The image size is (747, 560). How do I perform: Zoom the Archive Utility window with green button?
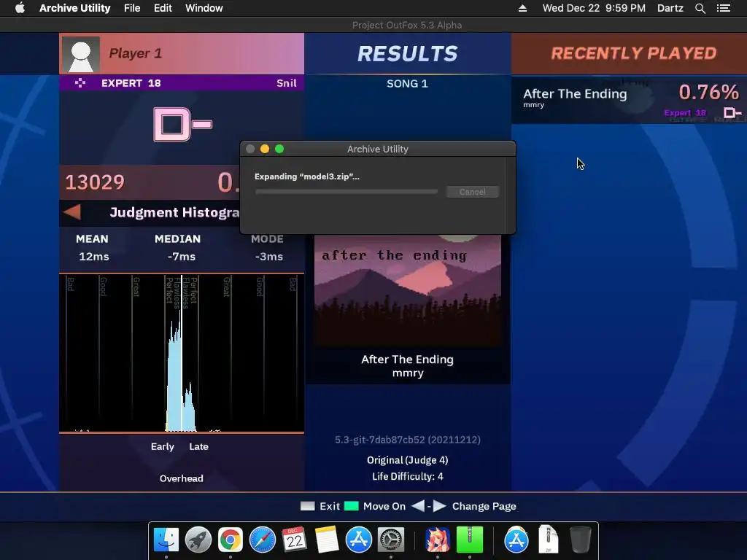coord(279,149)
